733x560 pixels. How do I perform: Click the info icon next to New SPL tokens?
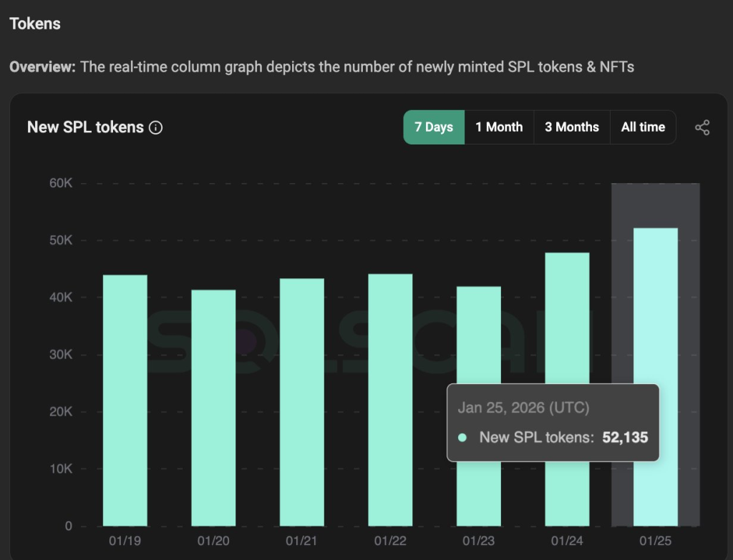click(x=155, y=128)
